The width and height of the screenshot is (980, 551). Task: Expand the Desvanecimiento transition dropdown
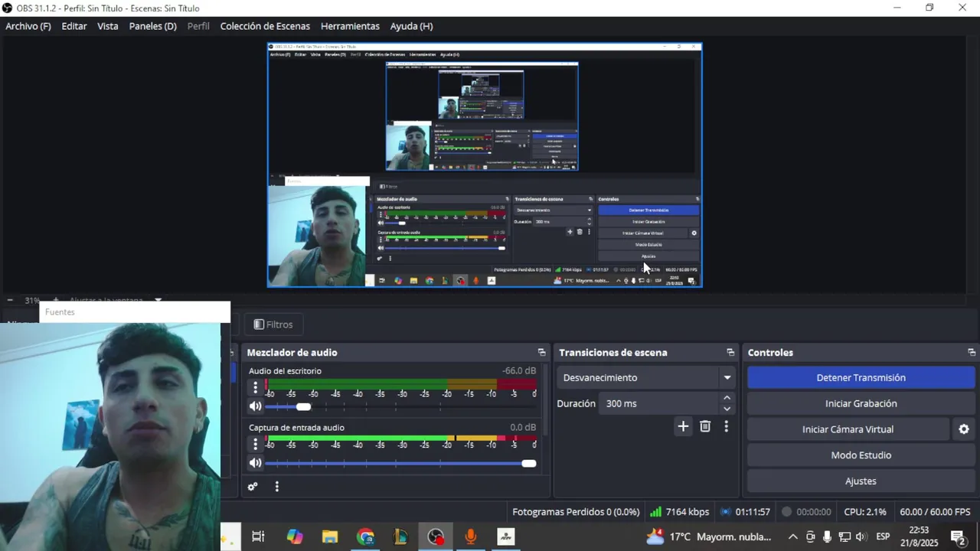(x=727, y=378)
